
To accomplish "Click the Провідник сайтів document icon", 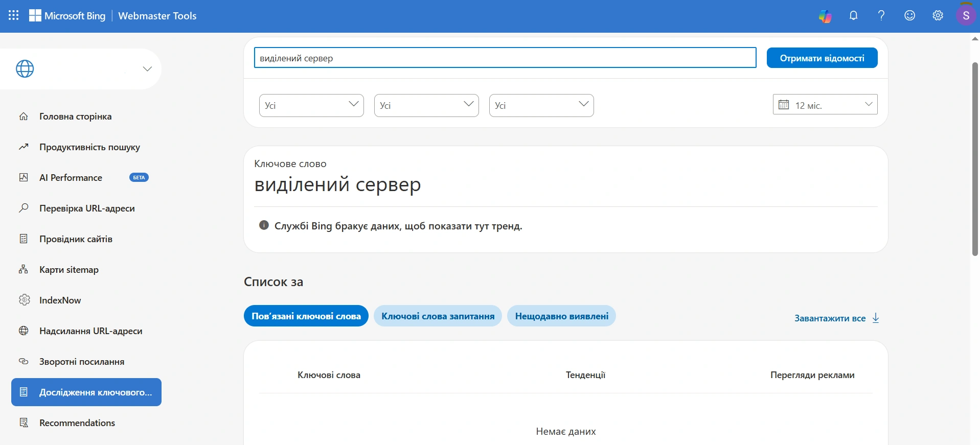I will (x=24, y=239).
